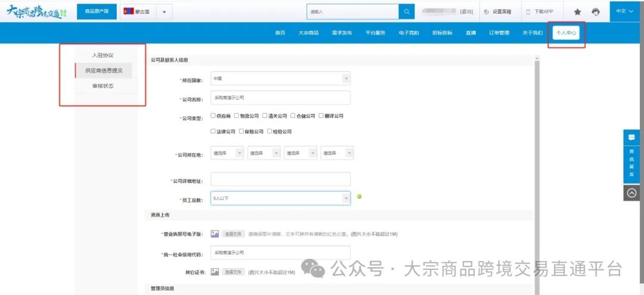The height and width of the screenshot is (295, 644).
Task: Click the chat message icon on right sidebar
Action: click(631, 138)
